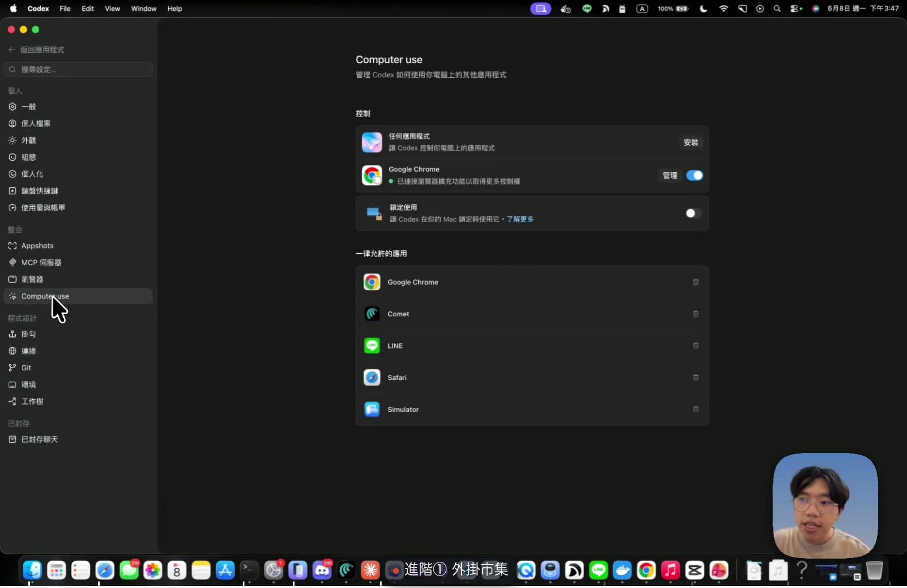Click the Google Chrome icon in 控制 section
The image size is (907, 588).
tap(372, 175)
